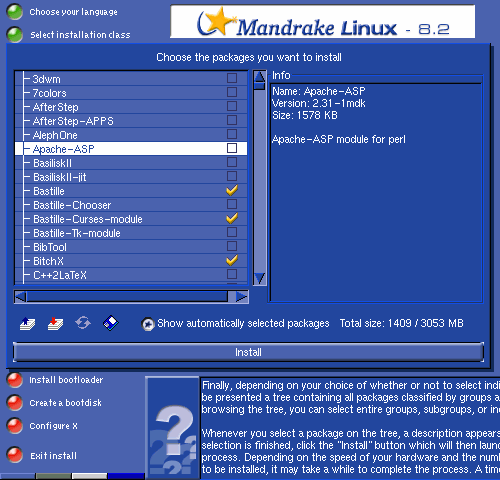
Task: Click the load package selection icon
Action: pos(27,323)
